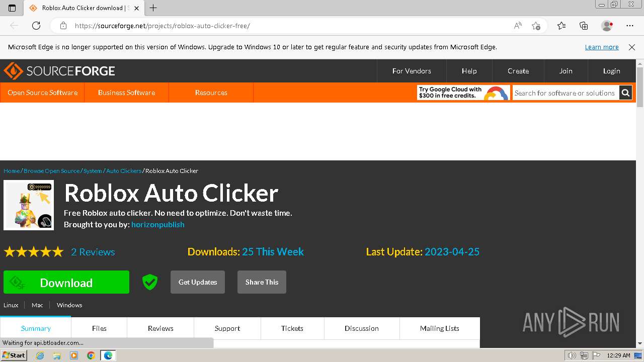Viewport: 644px width, 362px height.
Task: Open the Resources menu
Action: click(x=211, y=93)
